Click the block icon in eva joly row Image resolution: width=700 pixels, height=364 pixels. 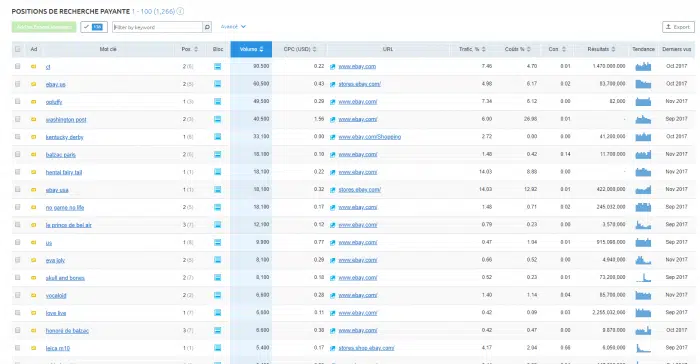click(x=217, y=260)
